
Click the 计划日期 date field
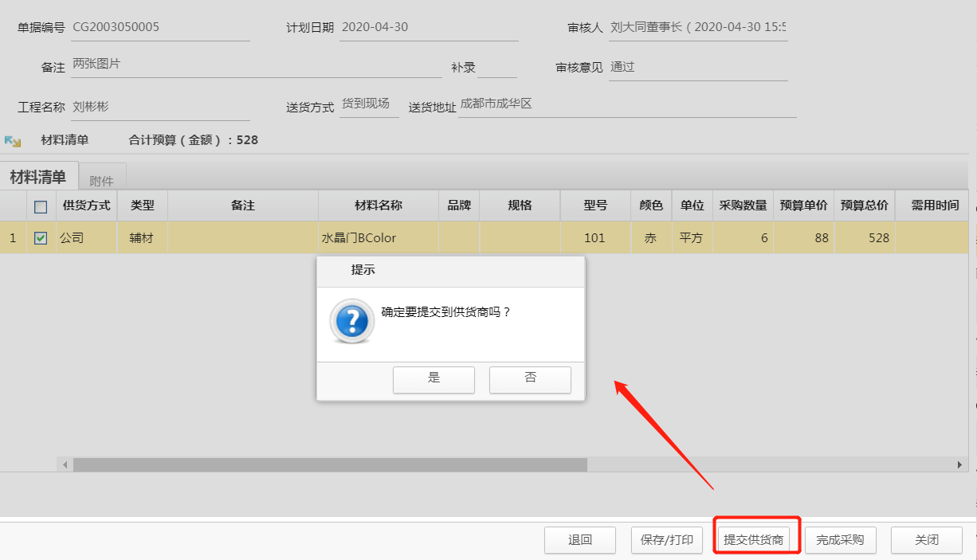tap(428, 28)
